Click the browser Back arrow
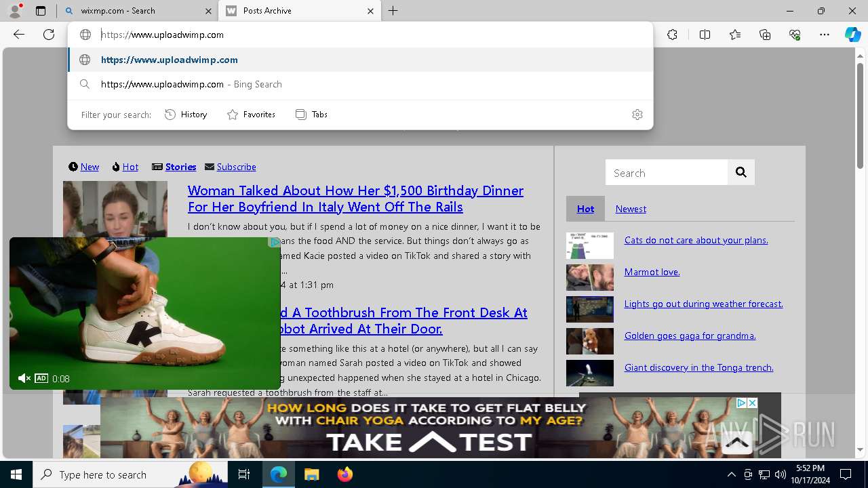This screenshot has width=868, height=488. pyautogui.click(x=19, y=35)
